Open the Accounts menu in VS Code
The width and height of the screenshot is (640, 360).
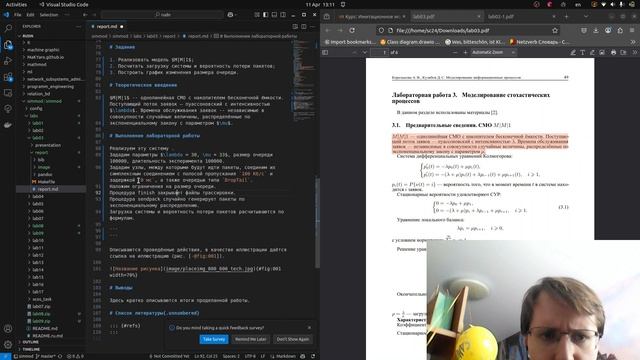(8, 329)
